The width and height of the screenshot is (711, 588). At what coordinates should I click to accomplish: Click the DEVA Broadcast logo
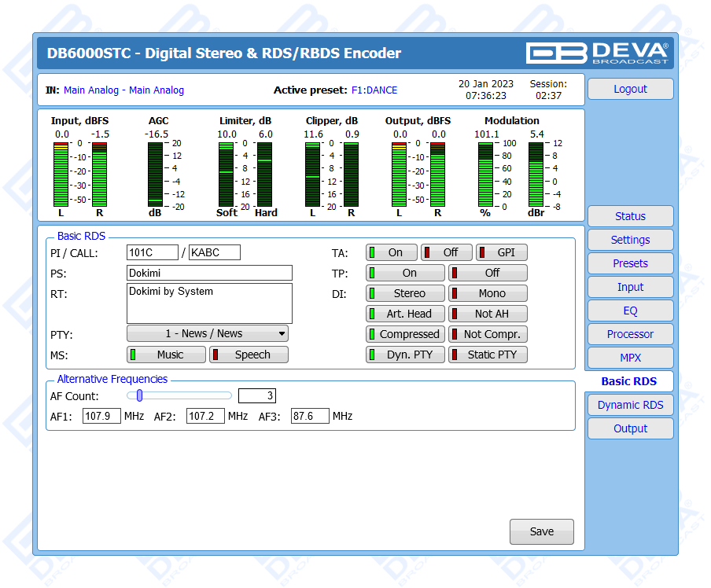[597, 53]
